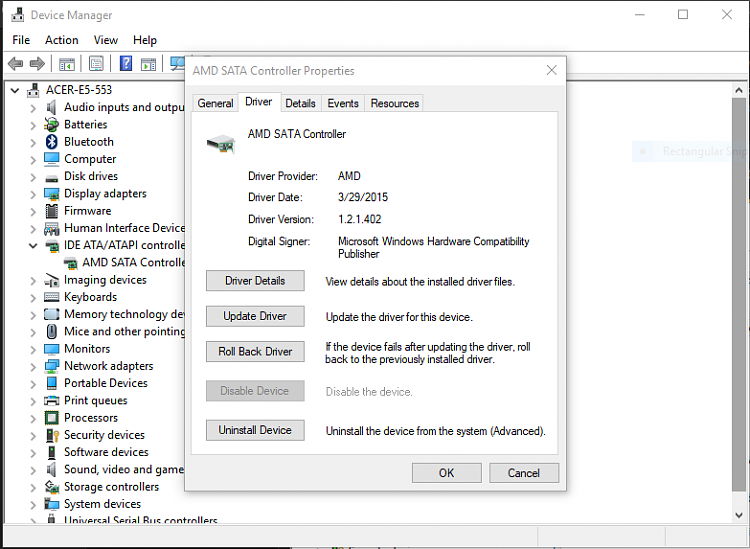Open the Help menu
Screen dimensions: 750x549
(145, 40)
